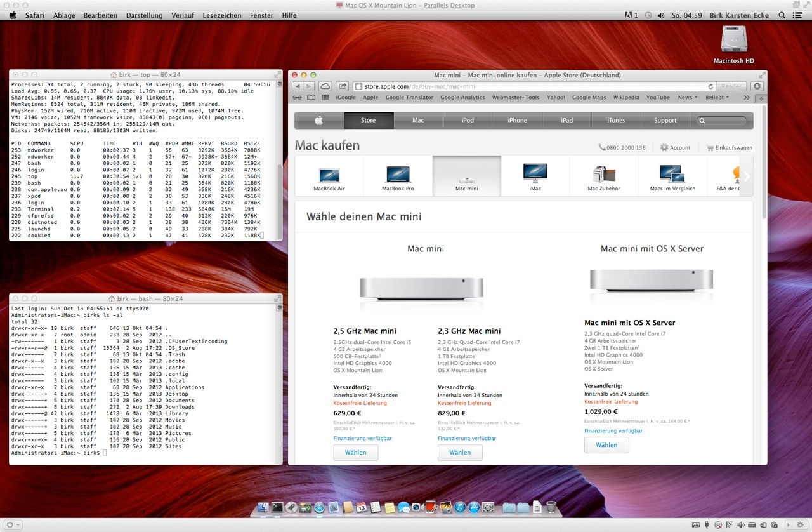Screen dimensions: 812x532
Task: Open Calendar icon in the Dock
Action: point(362,507)
